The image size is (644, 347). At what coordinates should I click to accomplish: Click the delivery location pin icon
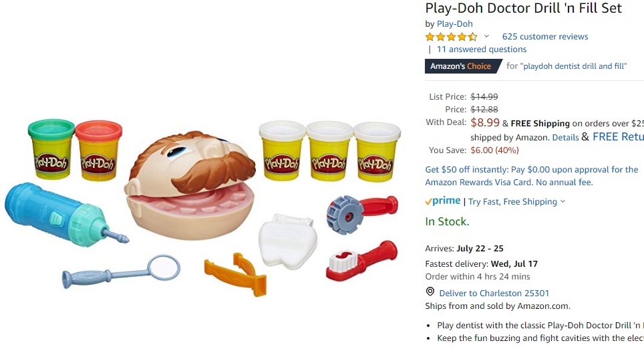(430, 292)
